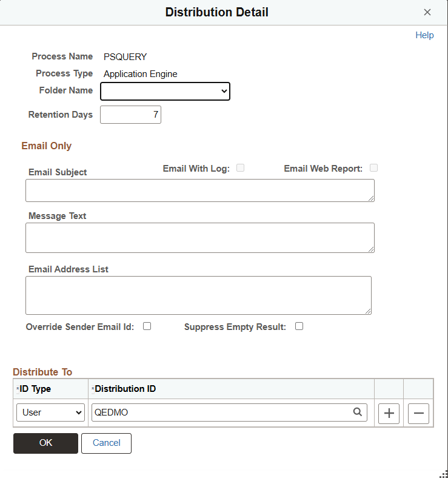Click the dialog's bottom-right resize handle

point(444,474)
